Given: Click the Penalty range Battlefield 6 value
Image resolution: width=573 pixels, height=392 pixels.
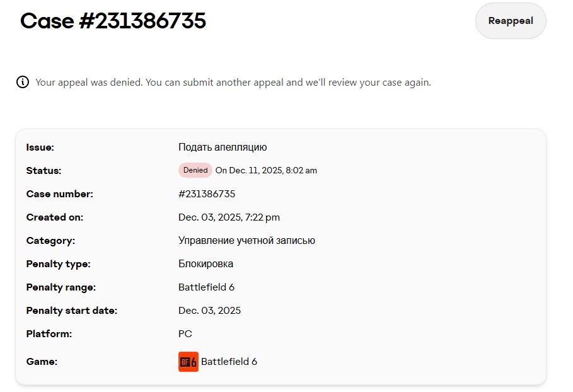Looking at the screenshot, I should click(206, 287).
